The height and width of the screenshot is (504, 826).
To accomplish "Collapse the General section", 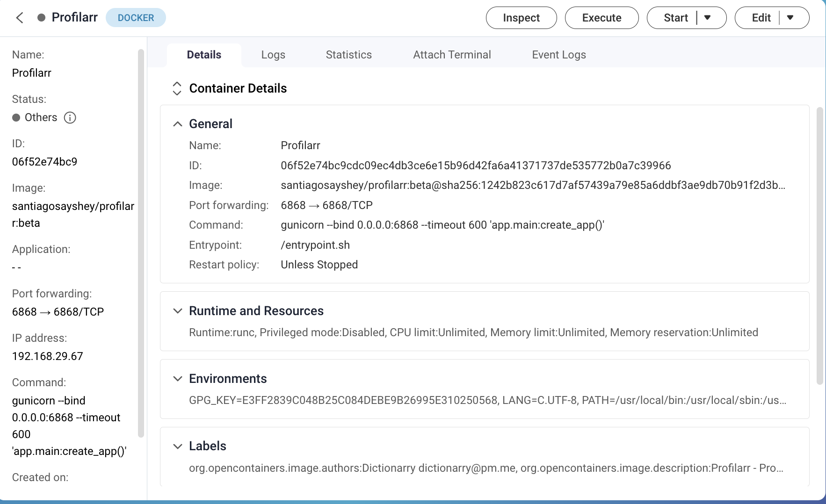I will tap(178, 124).
